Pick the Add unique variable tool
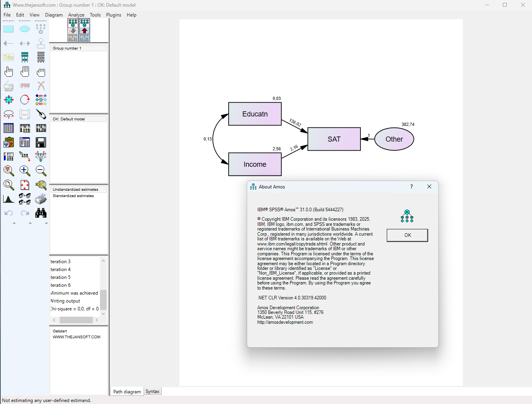Image resolution: width=532 pixels, height=404 pixels. (41, 43)
